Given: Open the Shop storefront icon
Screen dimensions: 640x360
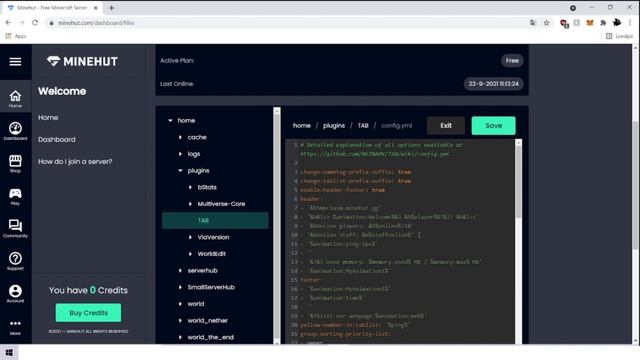Looking at the screenshot, I should coord(16,164).
